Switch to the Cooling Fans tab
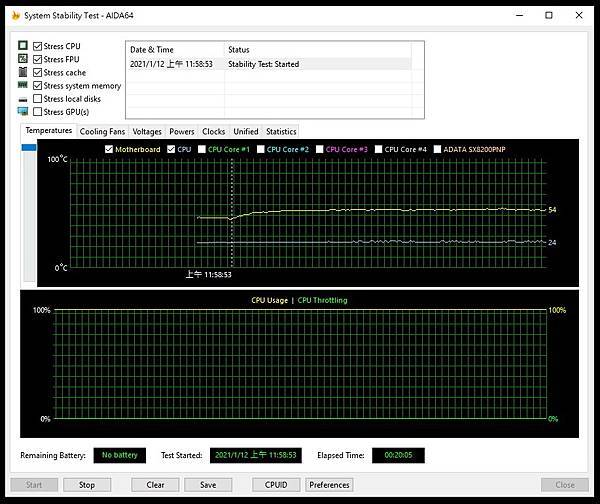 102,131
